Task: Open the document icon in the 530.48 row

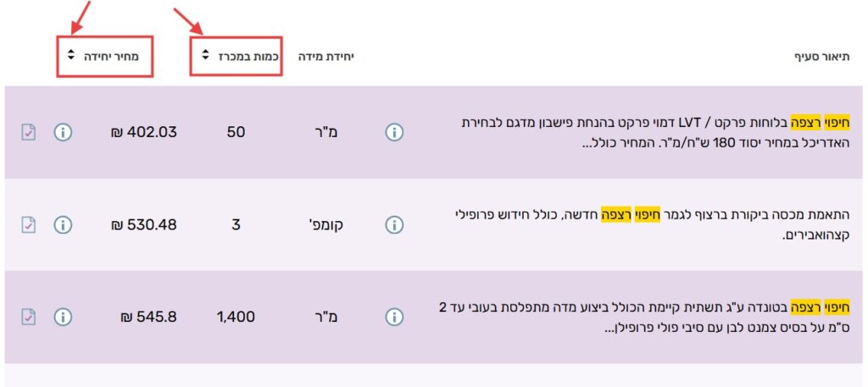Action: point(29,224)
